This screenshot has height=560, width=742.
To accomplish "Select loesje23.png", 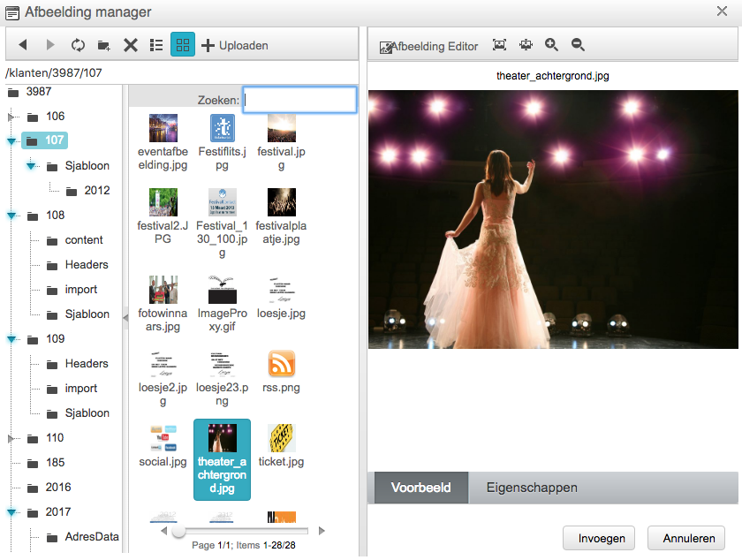I will point(222,379).
